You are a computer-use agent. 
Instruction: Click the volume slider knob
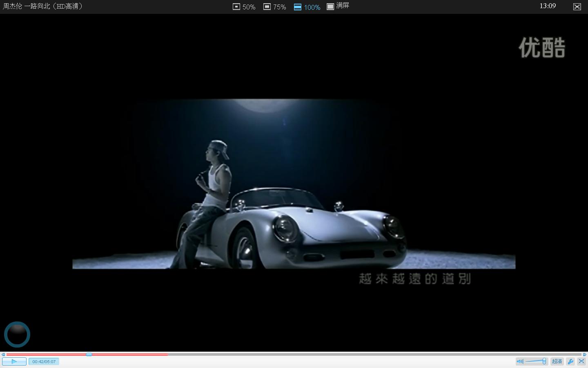(544, 361)
